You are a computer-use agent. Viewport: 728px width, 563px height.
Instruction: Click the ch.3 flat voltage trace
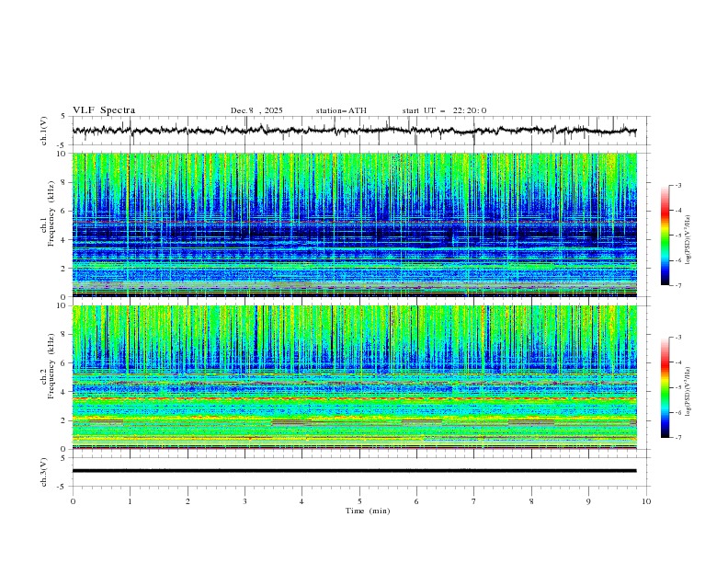tap(354, 471)
